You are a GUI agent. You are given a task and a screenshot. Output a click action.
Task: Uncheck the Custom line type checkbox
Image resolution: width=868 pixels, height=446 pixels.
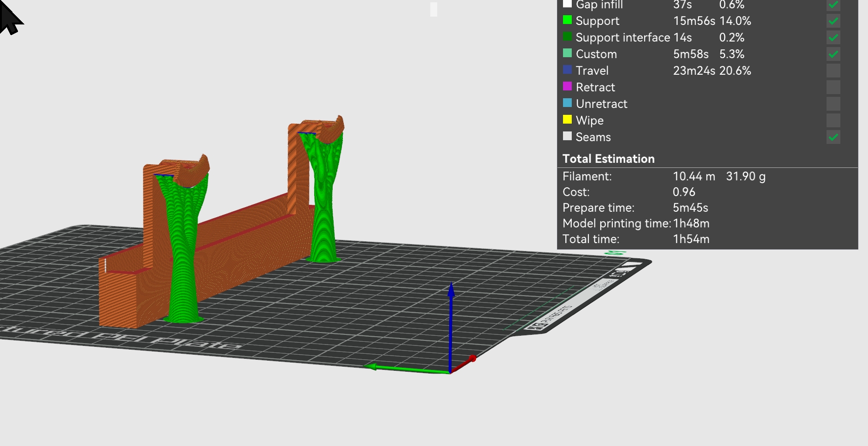pyautogui.click(x=833, y=54)
